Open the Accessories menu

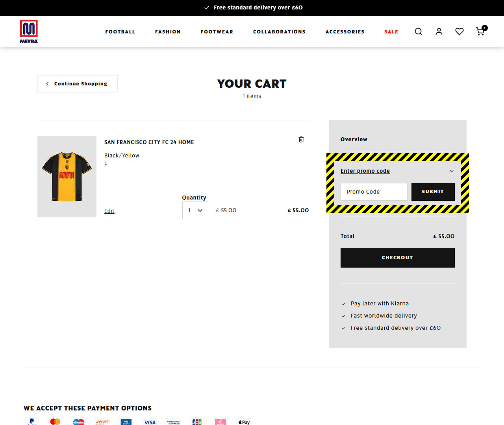[345, 32]
